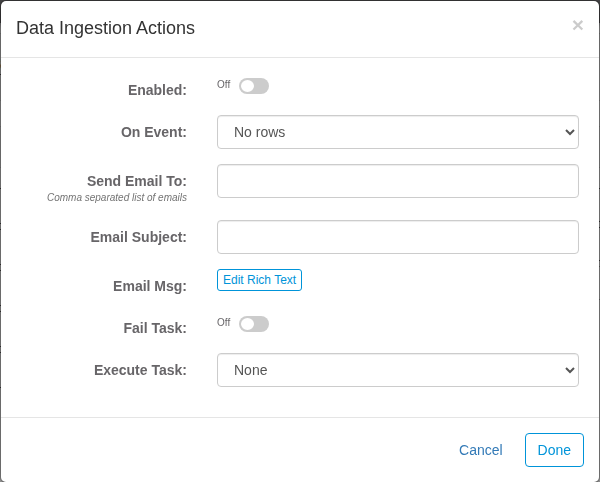Click the Execute Task: label
The image size is (600, 482).
click(140, 370)
